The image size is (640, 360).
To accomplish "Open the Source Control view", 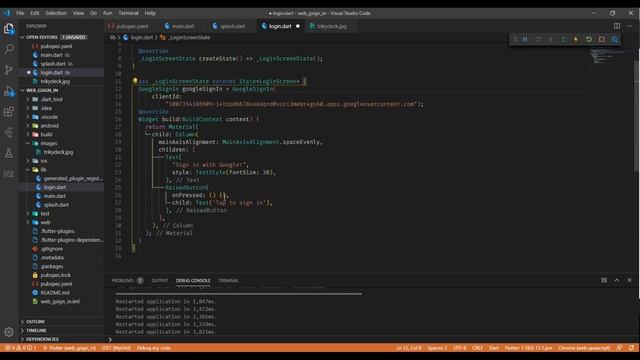I will [x=9, y=70].
